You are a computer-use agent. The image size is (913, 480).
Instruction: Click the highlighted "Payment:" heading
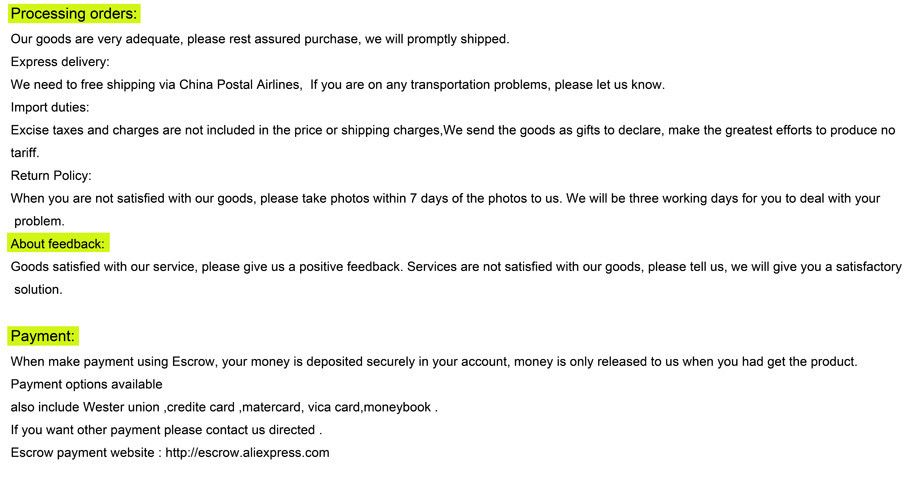(x=43, y=336)
